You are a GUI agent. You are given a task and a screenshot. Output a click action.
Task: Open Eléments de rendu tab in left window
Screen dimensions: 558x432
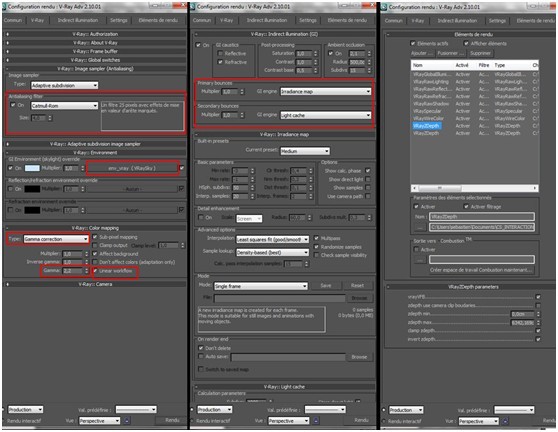tap(158, 20)
